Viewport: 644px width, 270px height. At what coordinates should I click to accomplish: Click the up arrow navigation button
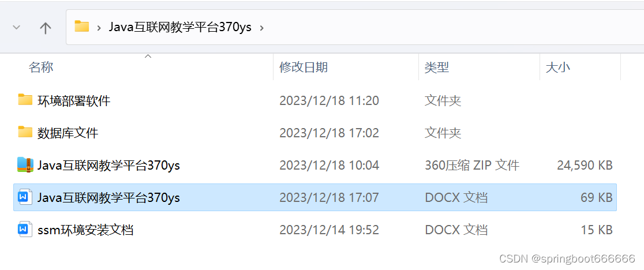click(45, 28)
